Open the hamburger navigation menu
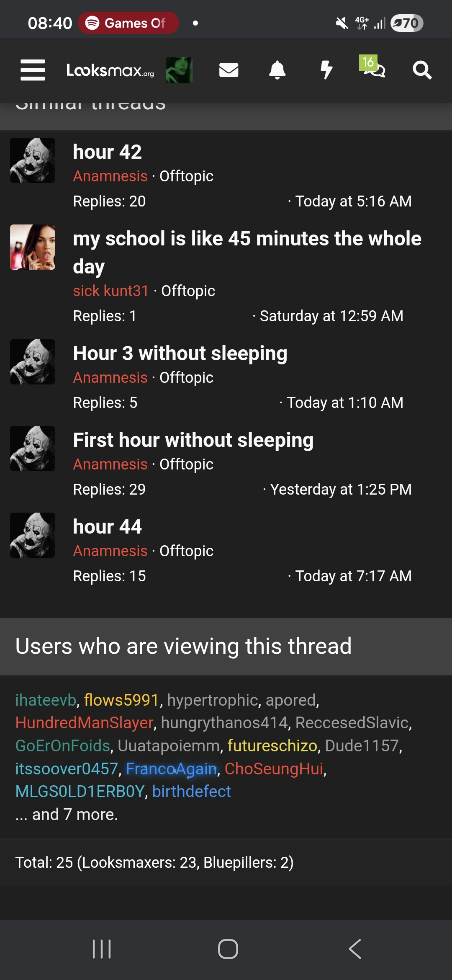The image size is (452, 980). [33, 70]
